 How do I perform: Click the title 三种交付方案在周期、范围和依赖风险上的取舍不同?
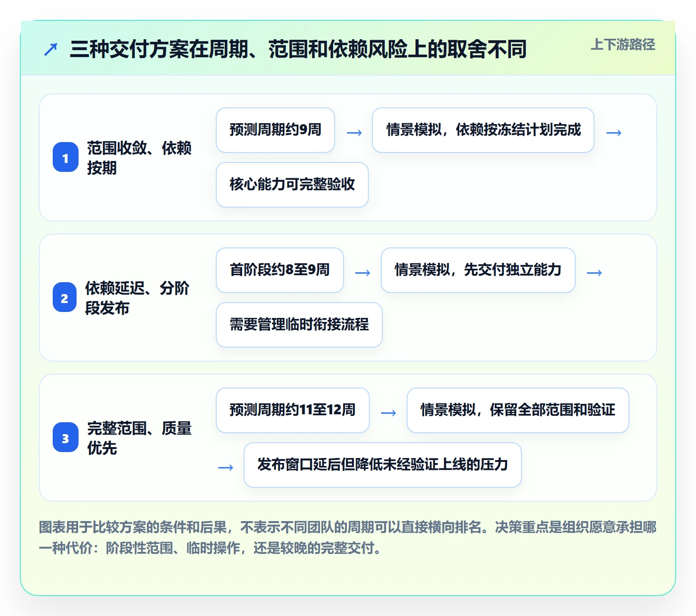[x=298, y=49]
